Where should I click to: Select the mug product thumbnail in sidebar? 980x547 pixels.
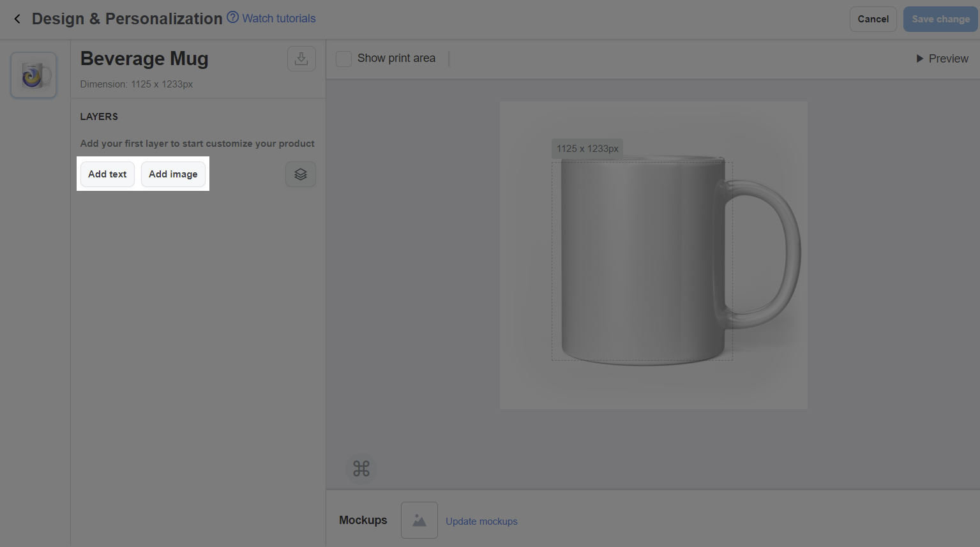(34, 75)
